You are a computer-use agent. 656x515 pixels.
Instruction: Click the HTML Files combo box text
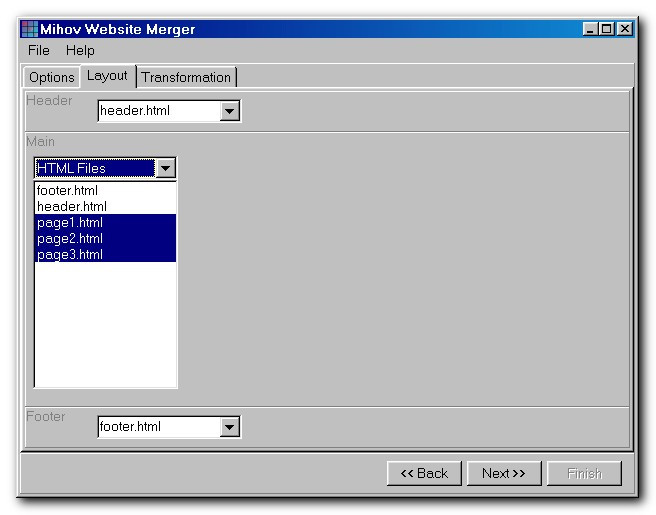coord(95,168)
